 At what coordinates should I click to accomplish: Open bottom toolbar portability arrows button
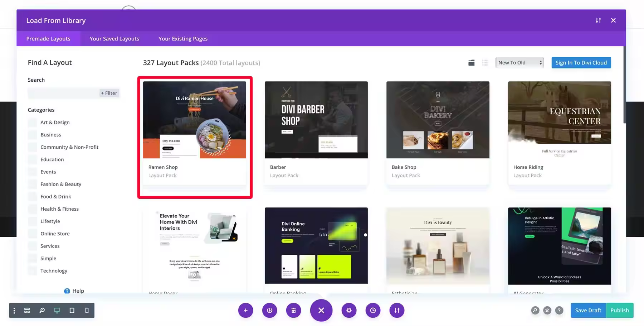pyautogui.click(x=397, y=311)
